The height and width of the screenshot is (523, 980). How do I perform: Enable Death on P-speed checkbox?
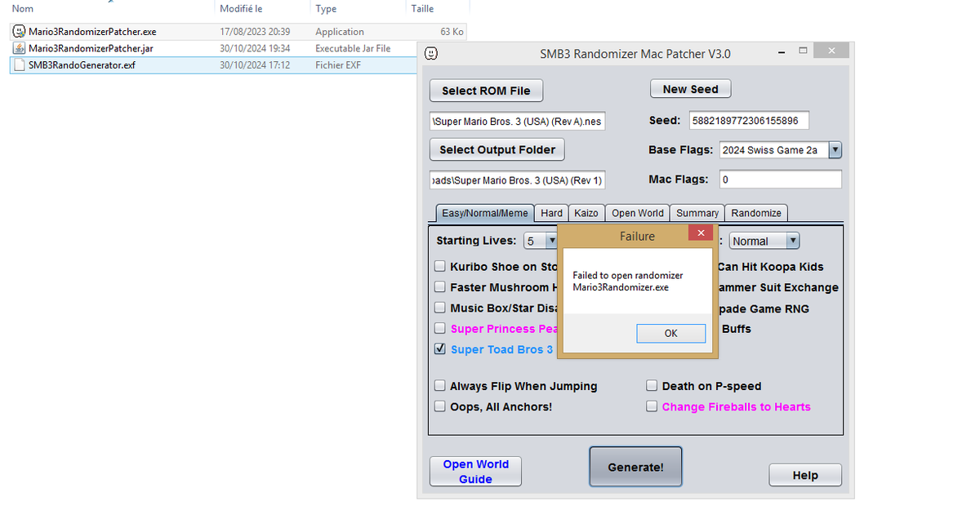coord(653,386)
